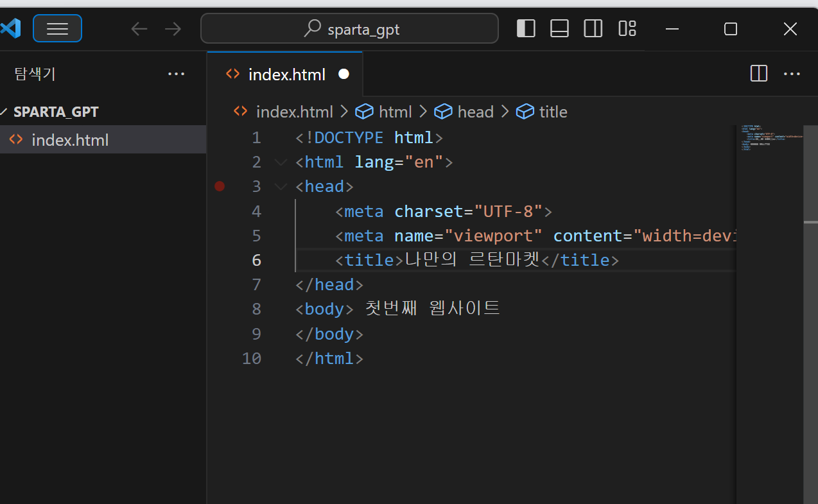
Task: Click the text 첫번째 웹사이트 in body
Action: click(x=432, y=309)
